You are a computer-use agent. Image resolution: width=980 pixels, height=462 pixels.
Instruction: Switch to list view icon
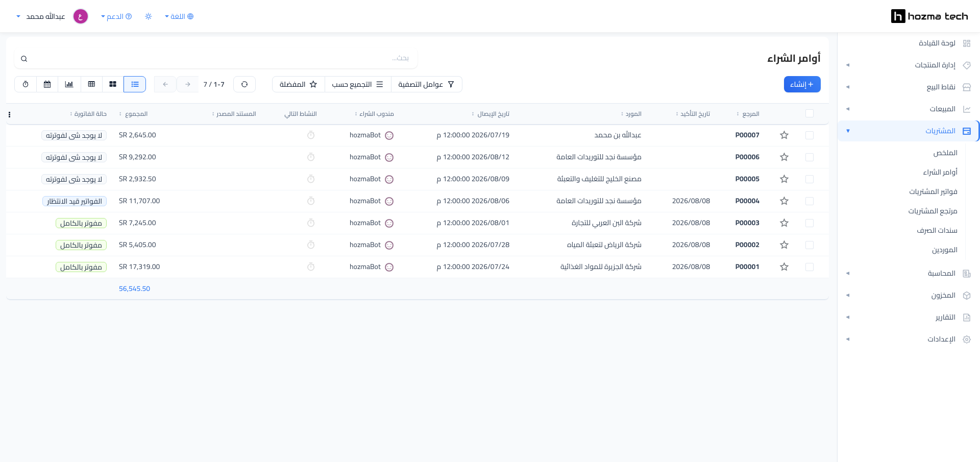135,84
